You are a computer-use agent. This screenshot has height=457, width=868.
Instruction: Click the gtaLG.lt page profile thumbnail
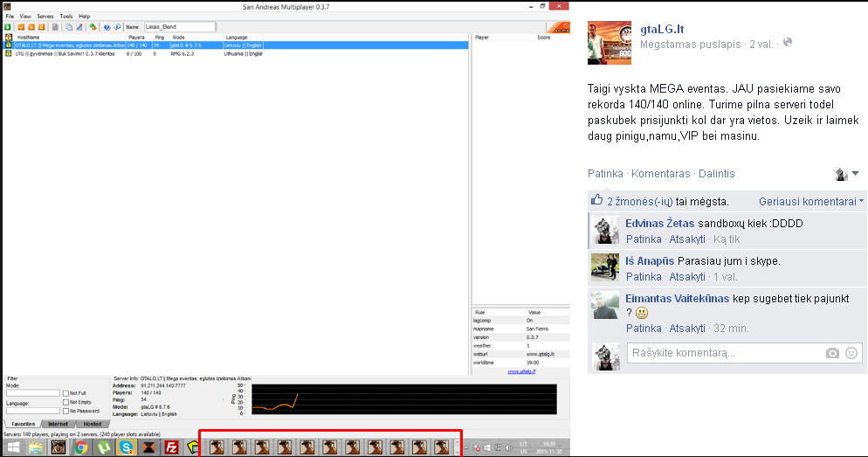point(610,43)
